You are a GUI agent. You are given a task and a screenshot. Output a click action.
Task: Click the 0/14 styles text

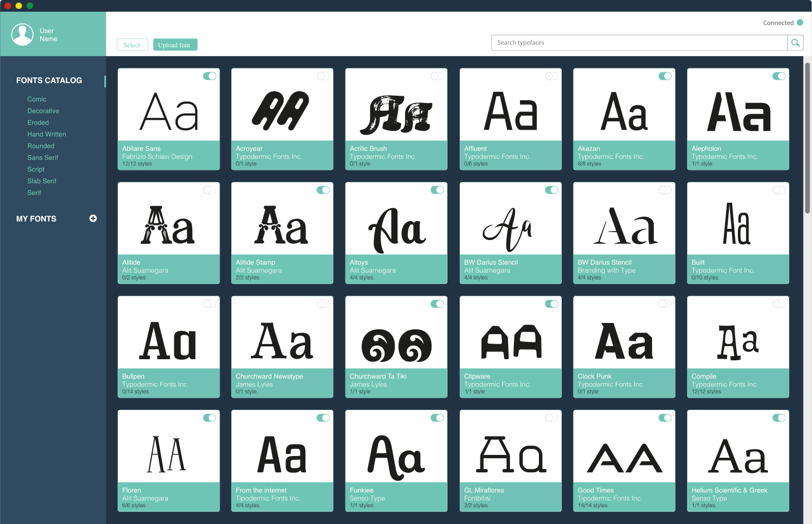[135, 391]
